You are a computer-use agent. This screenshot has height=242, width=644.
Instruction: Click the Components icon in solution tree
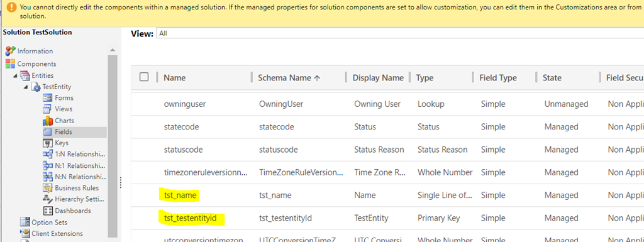click(x=10, y=64)
